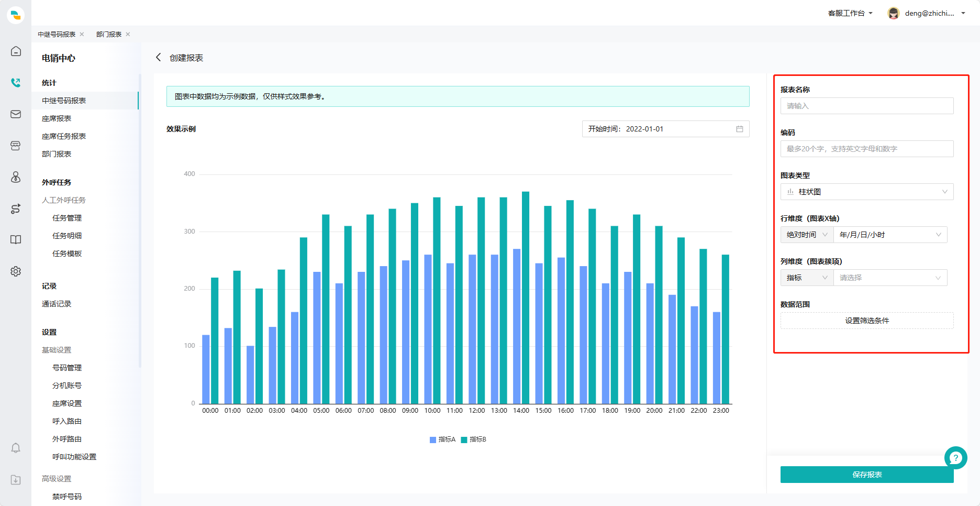Open the robot/customer sidebar icon
Viewport: 980px width, 506px height.
pyautogui.click(x=16, y=177)
